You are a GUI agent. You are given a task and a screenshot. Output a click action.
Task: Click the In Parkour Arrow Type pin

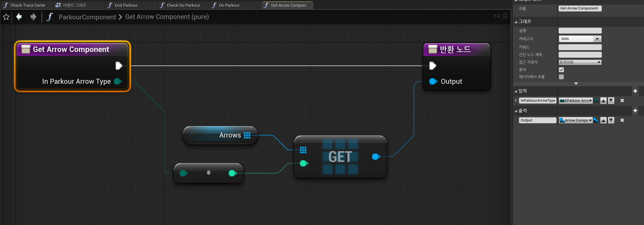point(118,81)
